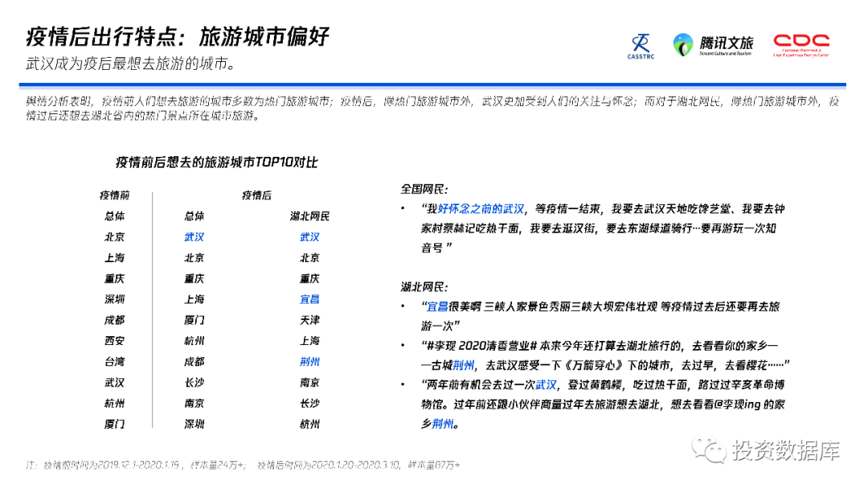The image size is (868, 489).
Task: Click blue 武汉 in the 湖北网民 column
Action: click(309, 237)
